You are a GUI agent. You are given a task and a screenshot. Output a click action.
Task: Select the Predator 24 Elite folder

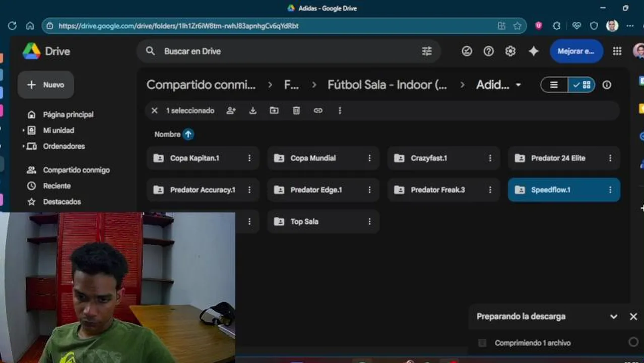pyautogui.click(x=564, y=158)
